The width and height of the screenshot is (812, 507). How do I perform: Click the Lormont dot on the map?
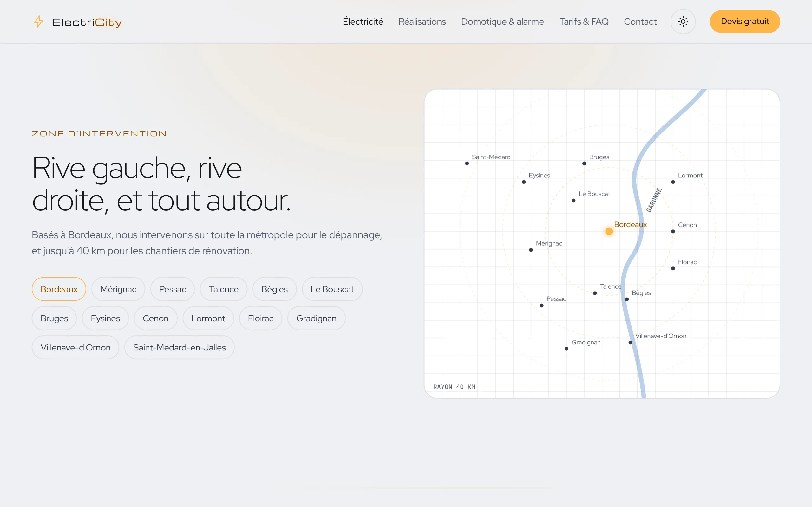point(673,182)
